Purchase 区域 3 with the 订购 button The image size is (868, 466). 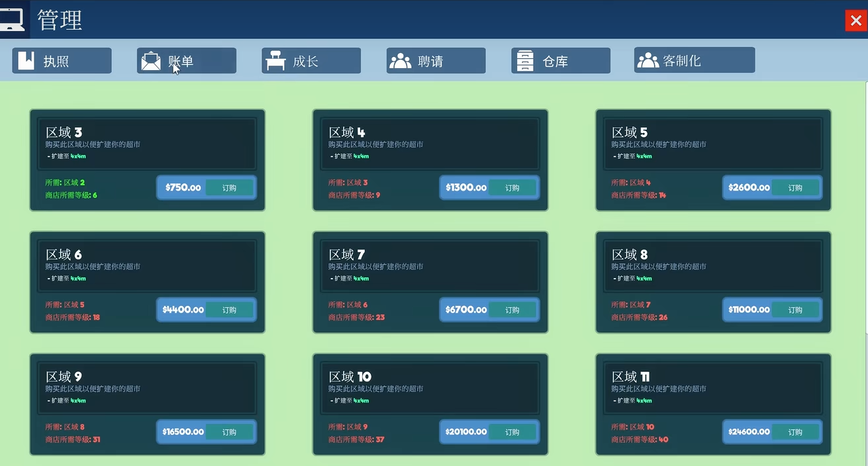click(x=229, y=188)
